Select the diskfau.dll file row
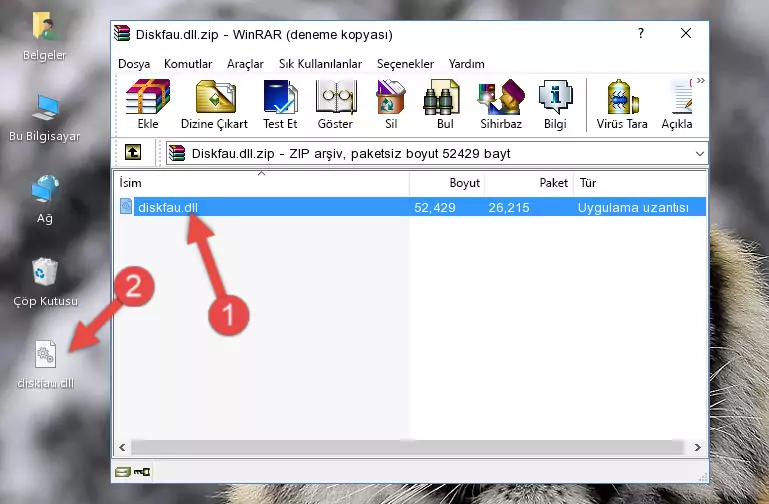The height and width of the screenshot is (504, 769). [411, 207]
